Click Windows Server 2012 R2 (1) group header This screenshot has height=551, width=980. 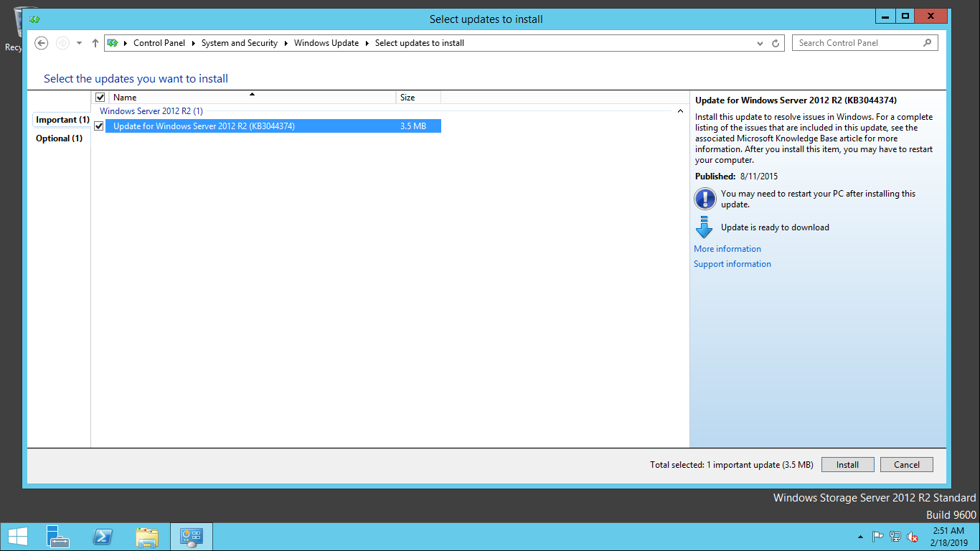(x=151, y=111)
